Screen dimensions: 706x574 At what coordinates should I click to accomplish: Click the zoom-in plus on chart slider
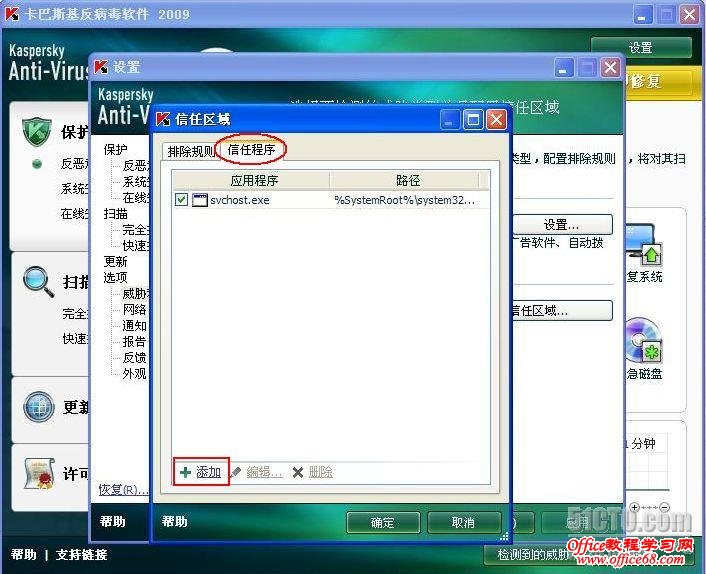pos(634,507)
